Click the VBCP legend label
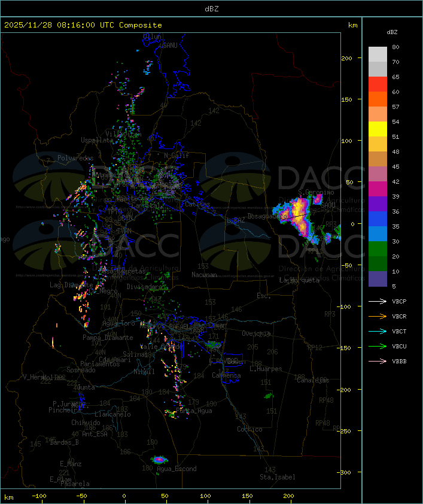The height and width of the screenshot is (504, 423). pyautogui.click(x=399, y=301)
